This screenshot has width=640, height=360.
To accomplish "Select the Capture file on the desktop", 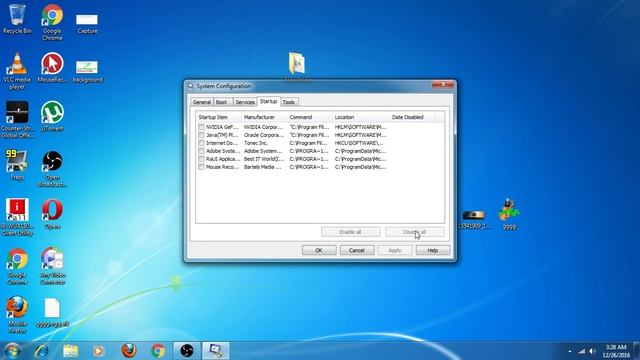I will tap(87, 24).
